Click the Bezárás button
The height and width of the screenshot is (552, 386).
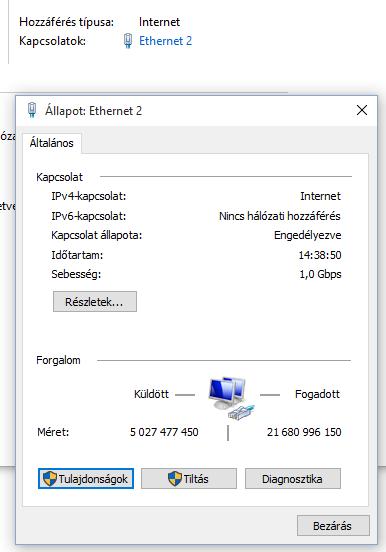(x=333, y=526)
